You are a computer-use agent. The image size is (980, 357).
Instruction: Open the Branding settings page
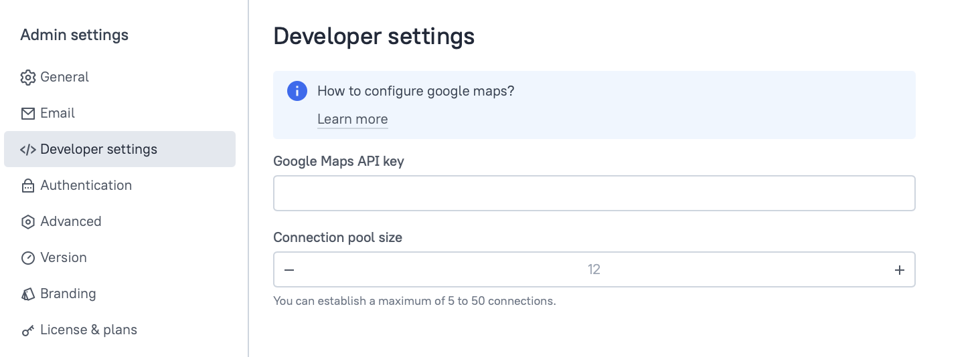tap(68, 293)
